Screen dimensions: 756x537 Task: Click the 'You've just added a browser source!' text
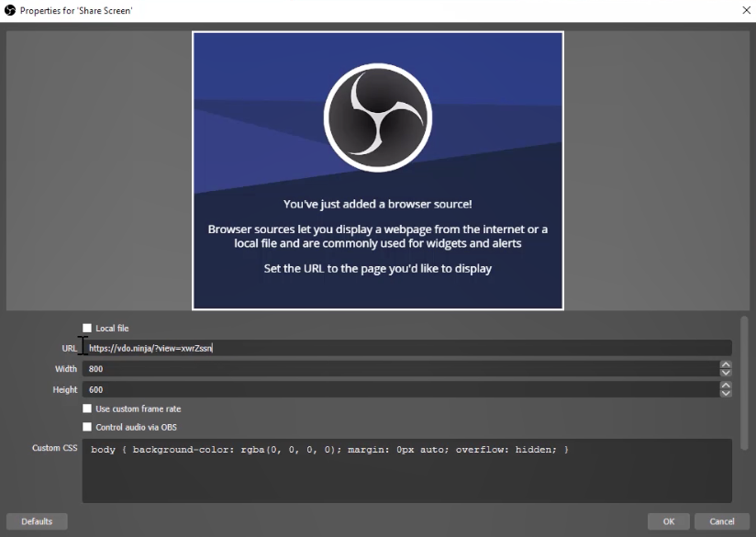(x=377, y=204)
